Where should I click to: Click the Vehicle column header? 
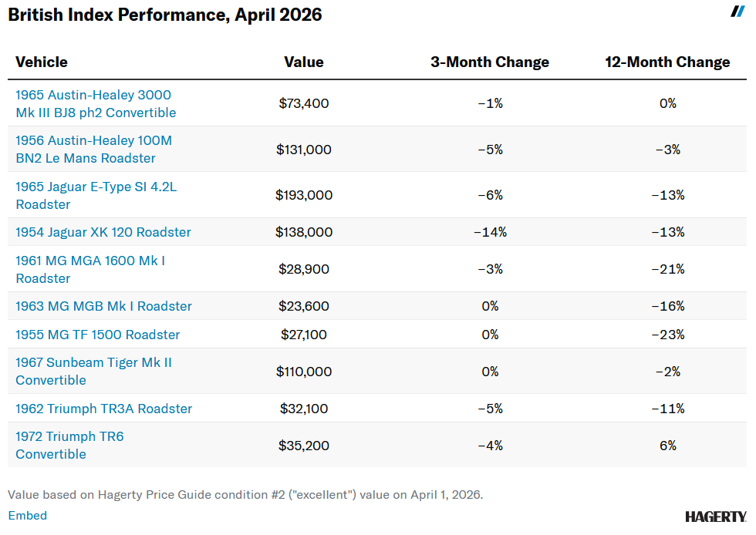(42, 62)
